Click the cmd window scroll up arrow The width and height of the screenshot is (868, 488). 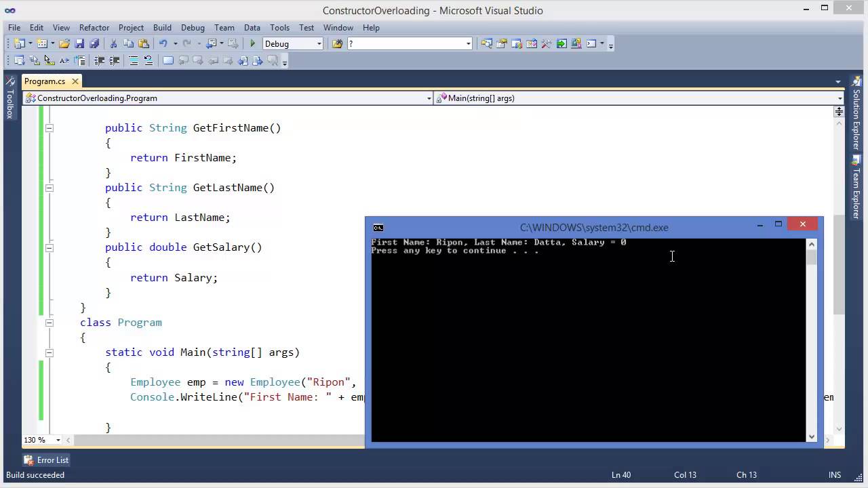click(812, 243)
